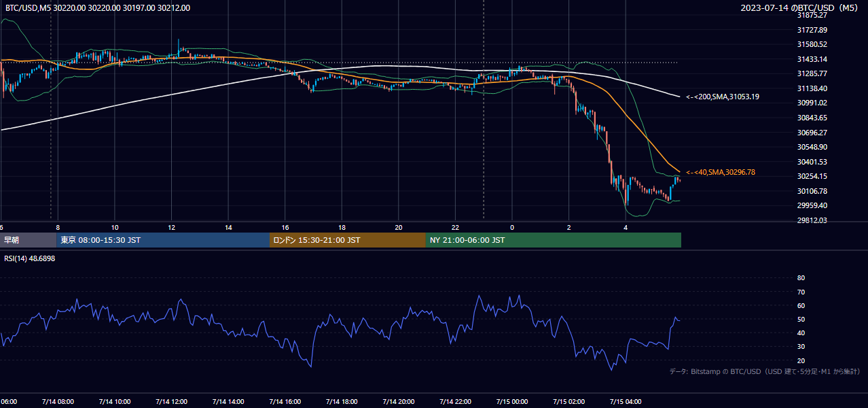Click bottom axis label 7/14 16:00

[x=285, y=402]
